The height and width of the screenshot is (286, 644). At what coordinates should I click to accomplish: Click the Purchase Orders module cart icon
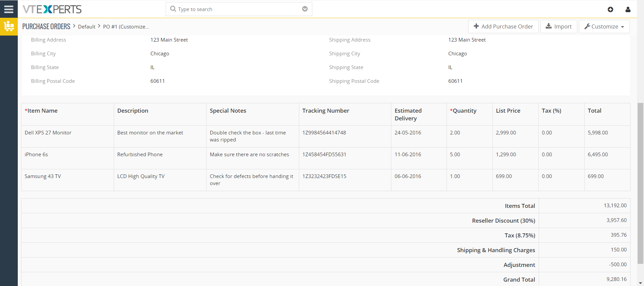(9, 26)
